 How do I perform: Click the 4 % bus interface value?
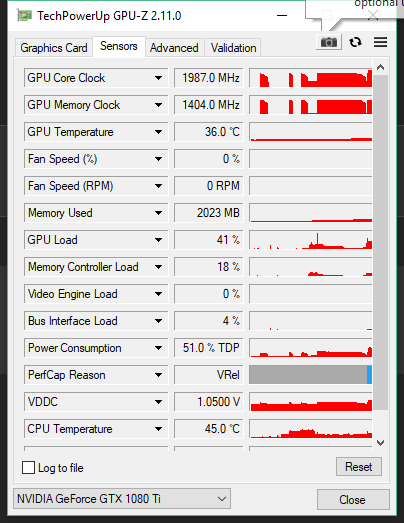tap(209, 321)
